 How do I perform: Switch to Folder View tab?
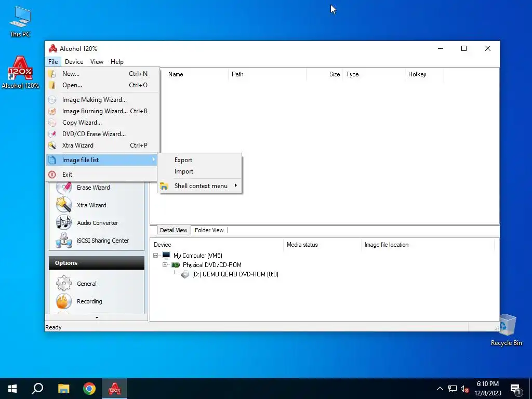pos(209,230)
